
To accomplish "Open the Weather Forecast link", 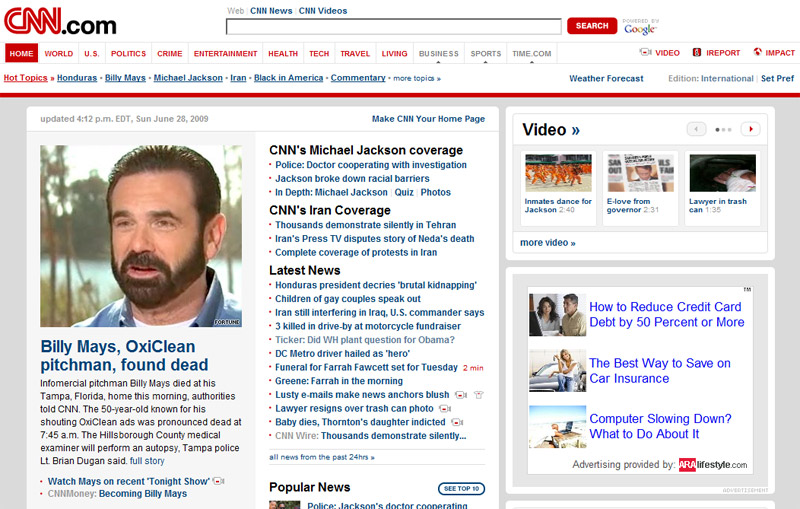I will click(x=606, y=79).
